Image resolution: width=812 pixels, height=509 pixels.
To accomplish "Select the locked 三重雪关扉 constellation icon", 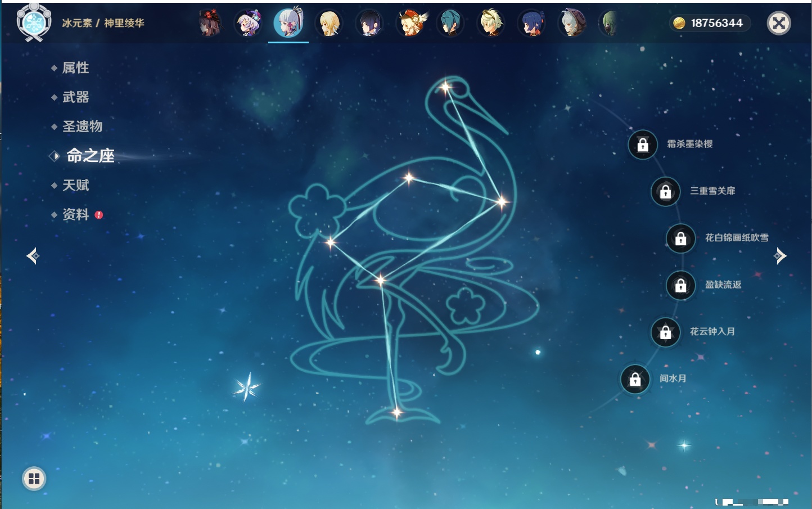I will [x=665, y=191].
